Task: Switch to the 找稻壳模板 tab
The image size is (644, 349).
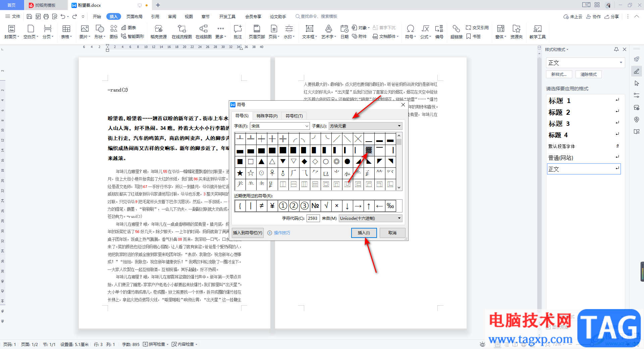Action: coord(45,5)
